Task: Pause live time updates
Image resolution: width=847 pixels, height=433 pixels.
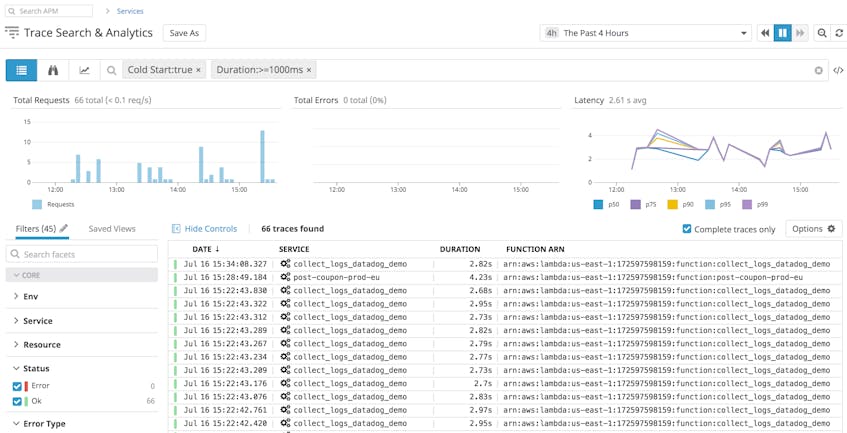Action: point(782,33)
